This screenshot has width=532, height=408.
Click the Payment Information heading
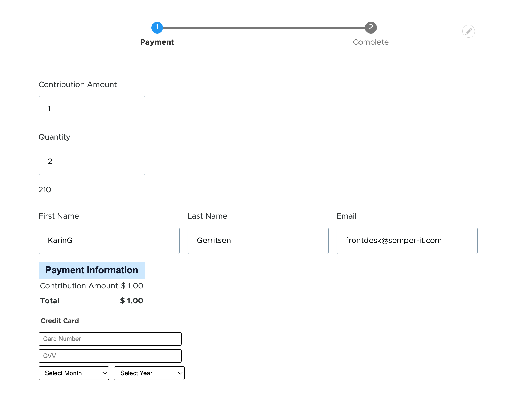tap(92, 270)
